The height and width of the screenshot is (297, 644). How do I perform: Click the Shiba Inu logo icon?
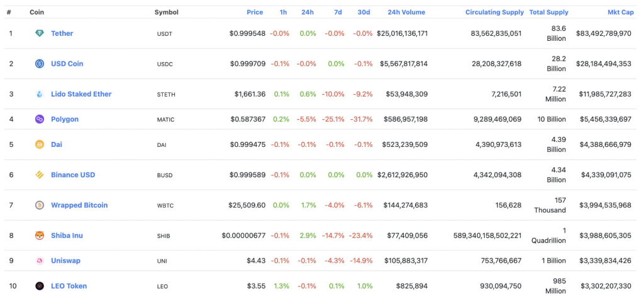tap(40, 235)
